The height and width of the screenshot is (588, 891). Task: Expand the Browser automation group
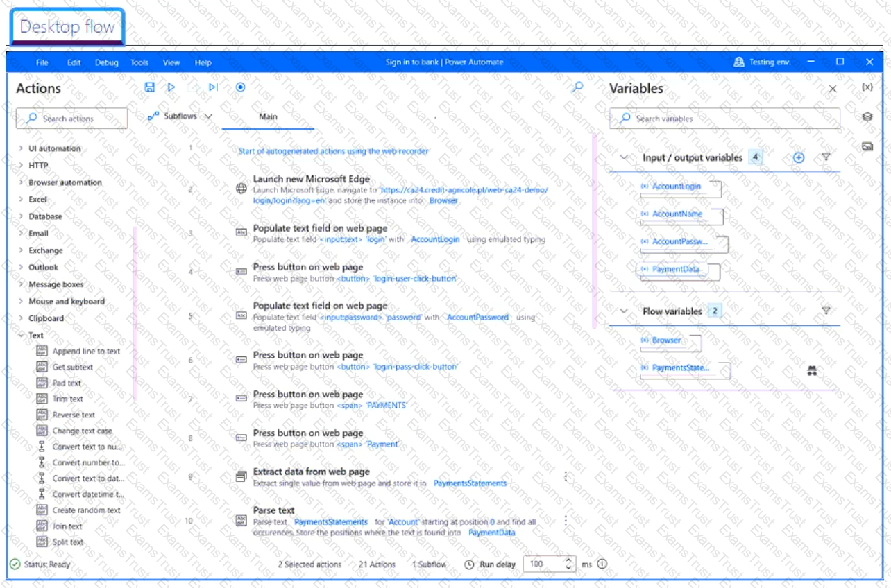[21, 182]
